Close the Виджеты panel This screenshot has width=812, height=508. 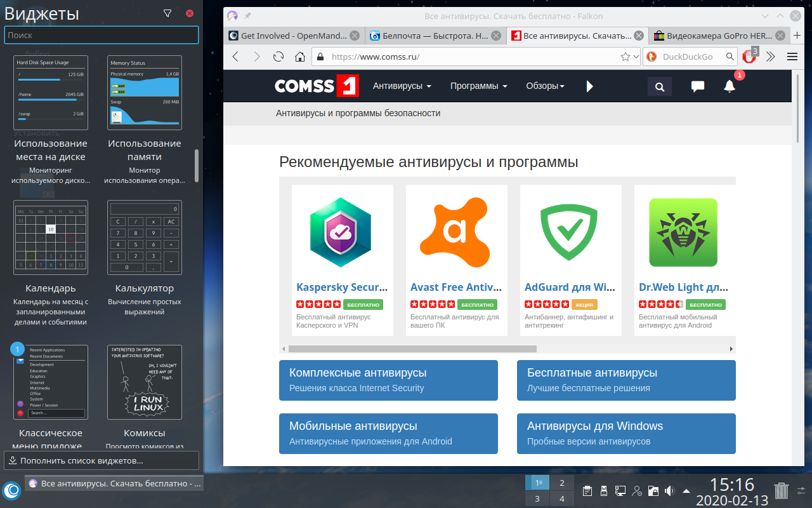click(190, 13)
